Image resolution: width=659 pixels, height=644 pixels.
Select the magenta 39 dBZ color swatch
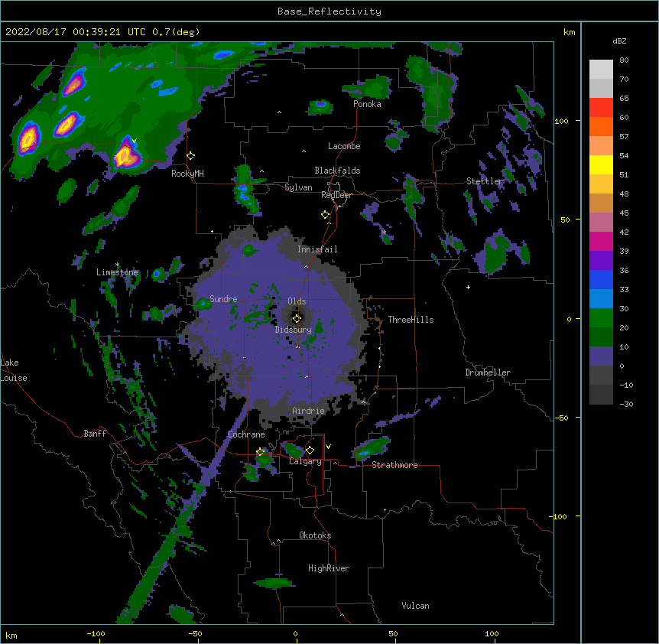tap(601, 241)
